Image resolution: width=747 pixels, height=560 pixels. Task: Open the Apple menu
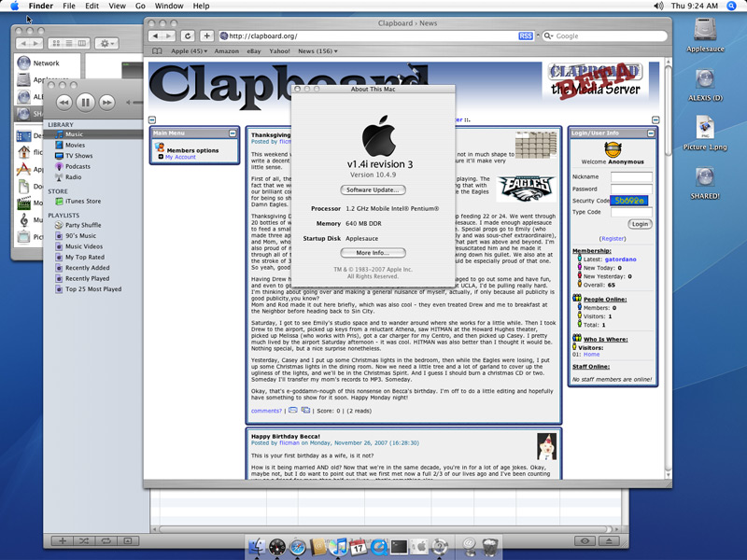14,6
